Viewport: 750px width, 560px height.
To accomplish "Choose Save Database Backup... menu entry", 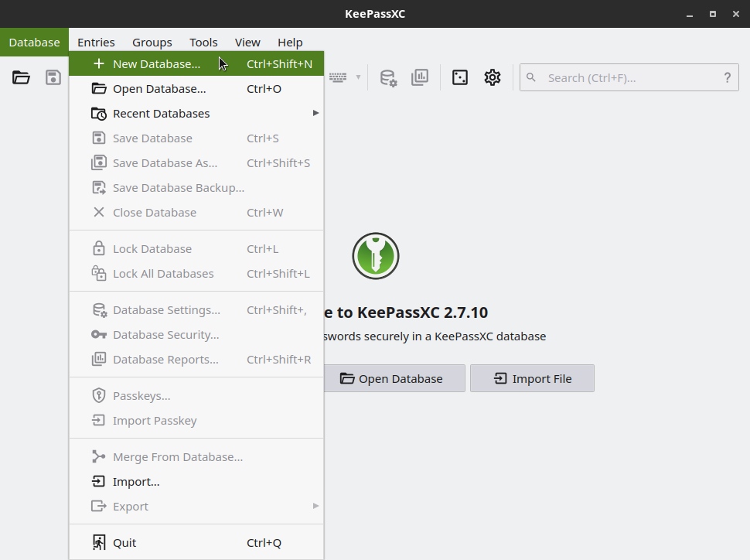I will click(196, 188).
